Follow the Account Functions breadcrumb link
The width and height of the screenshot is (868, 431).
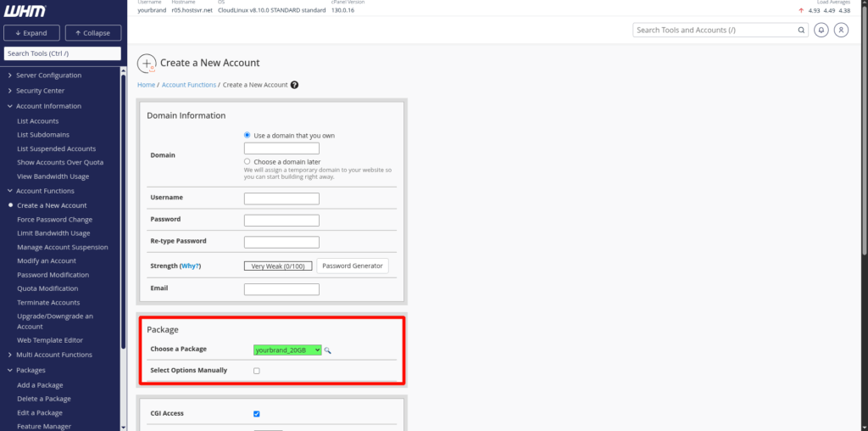[x=189, y=85]
